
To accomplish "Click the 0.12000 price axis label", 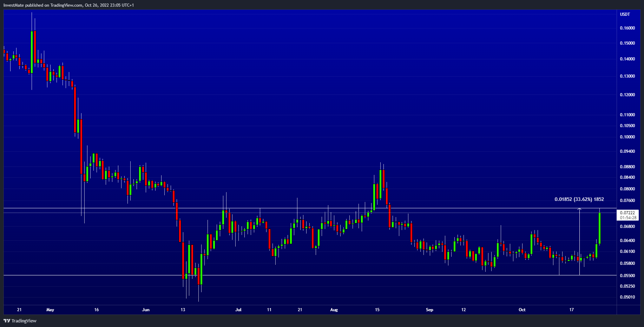I will pyautogui.click(x=627, y=95).
